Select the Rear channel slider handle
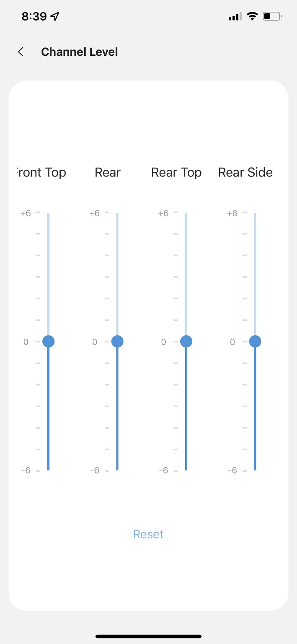 click(117, 342)
